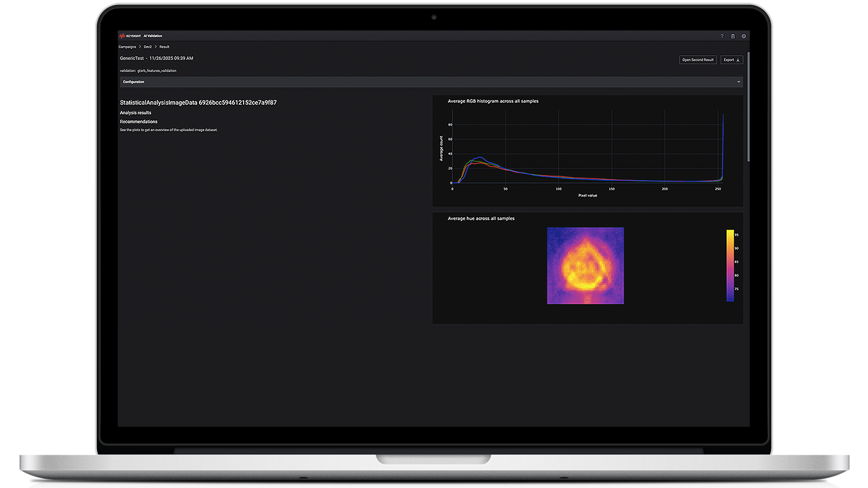868x488 pixels.
Task: Go to Campaigns in the breadcrumb
Action: (x=127, y=47)
